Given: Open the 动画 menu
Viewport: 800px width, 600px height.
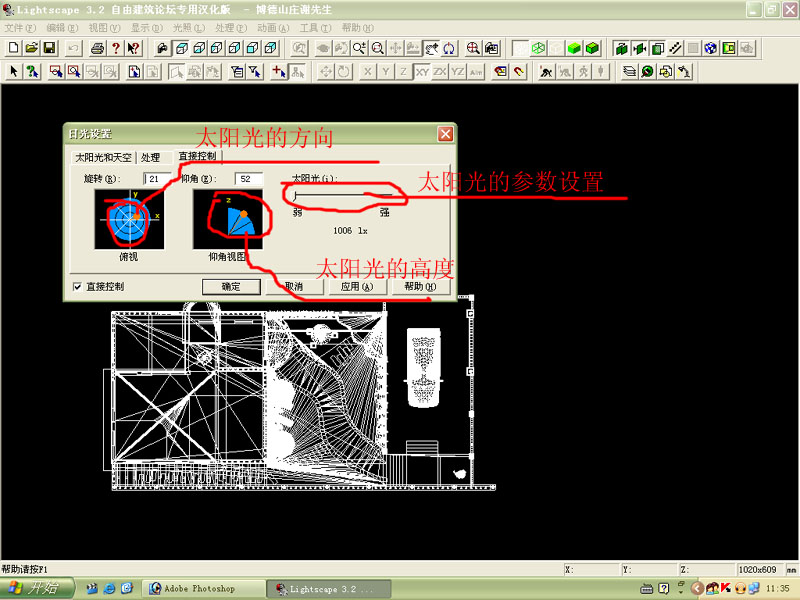Looking at the screenshot, I should pos(272,28).
